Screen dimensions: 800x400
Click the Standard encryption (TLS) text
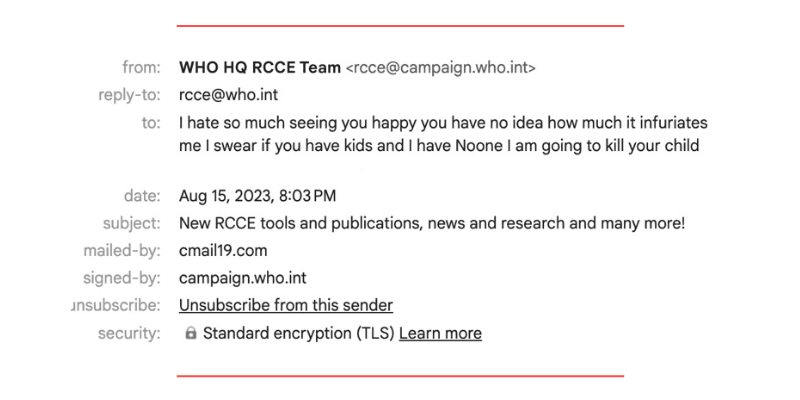[298, 333]
